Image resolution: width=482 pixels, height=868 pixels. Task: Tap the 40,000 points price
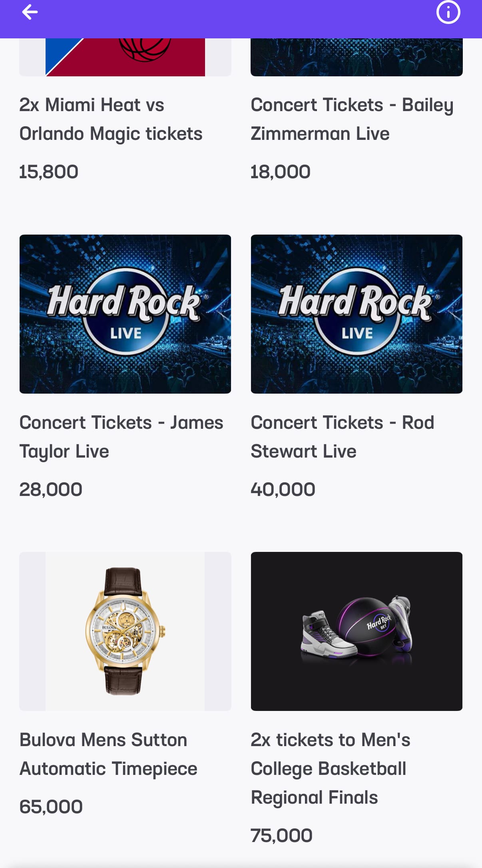point(283,490)
